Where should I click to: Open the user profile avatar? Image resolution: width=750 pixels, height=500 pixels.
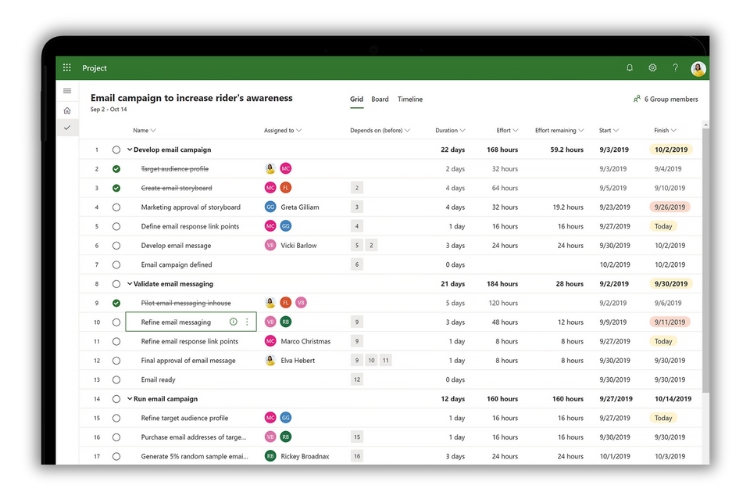coord(698,68)
